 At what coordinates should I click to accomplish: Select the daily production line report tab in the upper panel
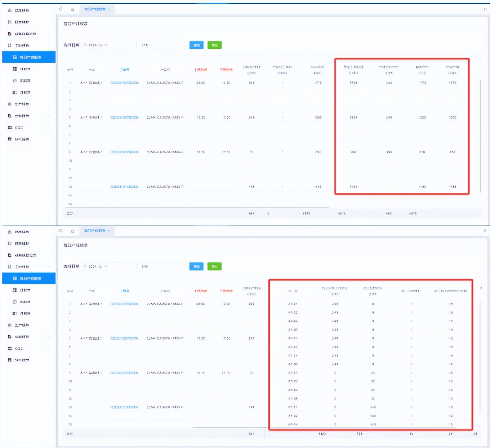tap(95, 9)
